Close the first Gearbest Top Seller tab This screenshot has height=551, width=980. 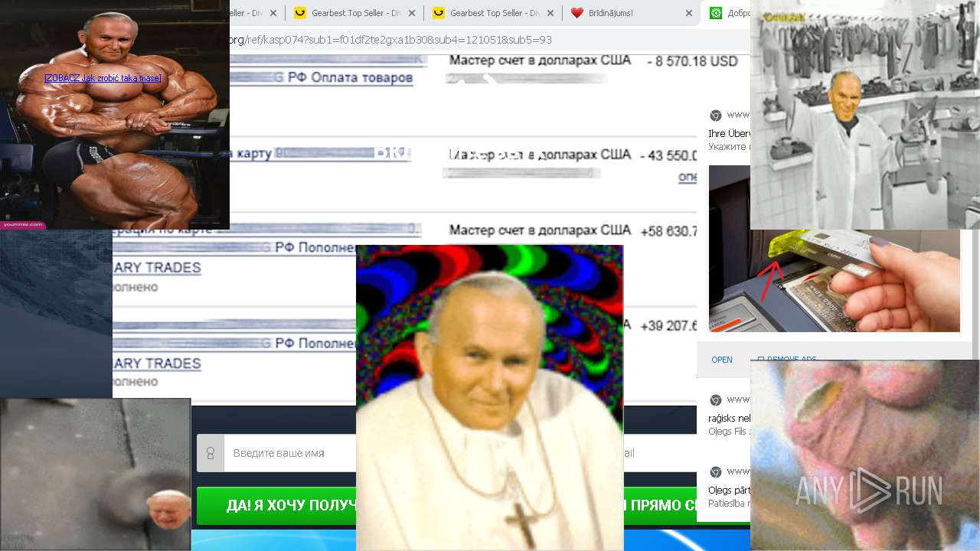point(412,13)
